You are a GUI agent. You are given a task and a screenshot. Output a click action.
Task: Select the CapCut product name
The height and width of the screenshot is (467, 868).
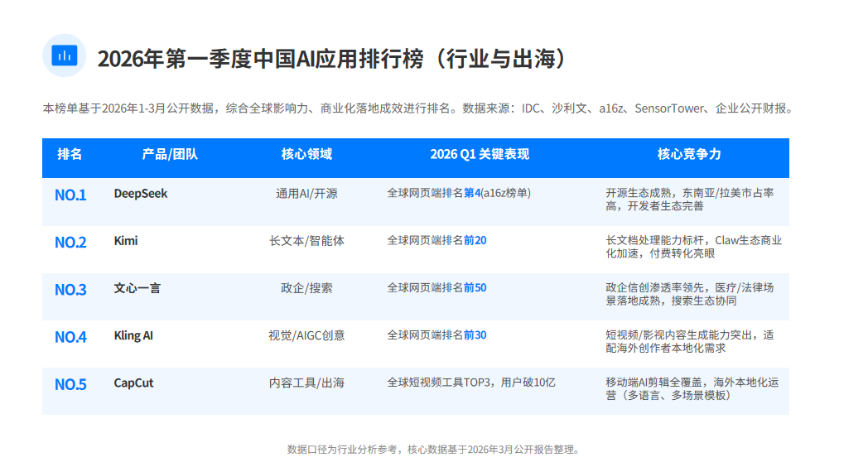click(x=133, y=383)
